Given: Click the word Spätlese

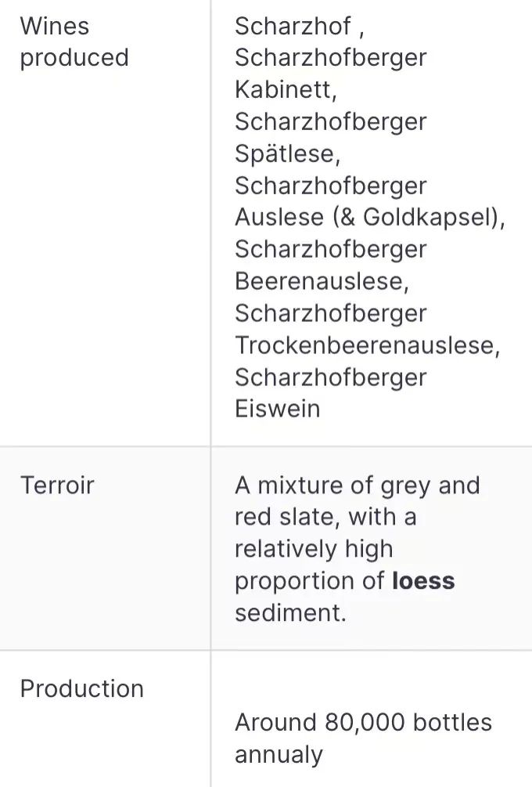Looking at the screenshot, I should (x=286, y=153).
